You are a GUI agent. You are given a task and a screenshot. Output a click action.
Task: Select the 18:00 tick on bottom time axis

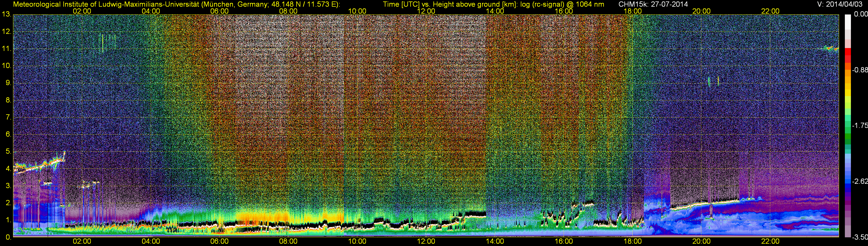coord(632,241)
